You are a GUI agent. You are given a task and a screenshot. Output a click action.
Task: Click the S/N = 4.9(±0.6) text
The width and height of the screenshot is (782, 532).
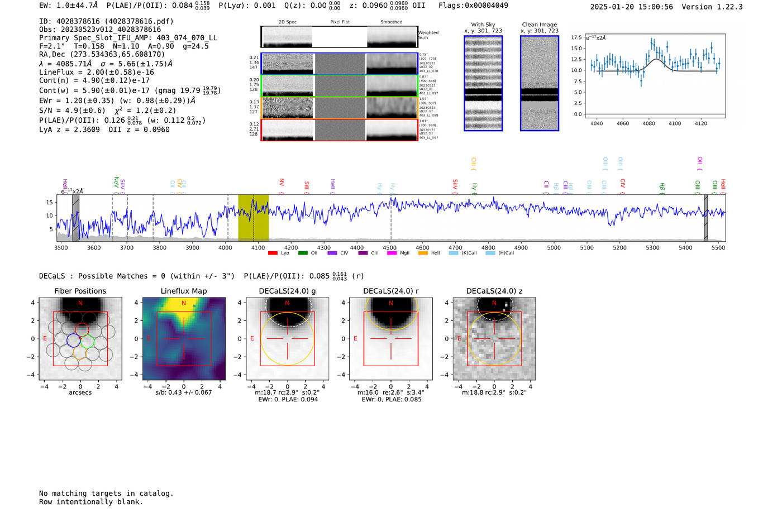click(x=72, y=111)
